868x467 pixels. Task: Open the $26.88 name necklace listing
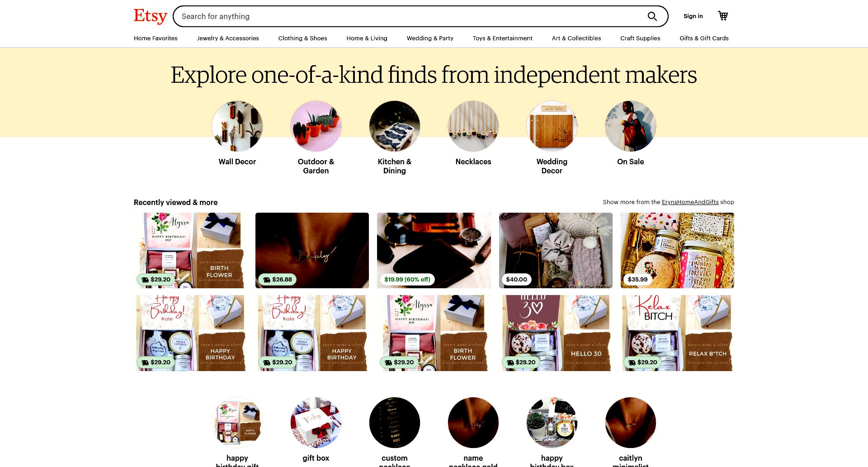coord(312,250)
